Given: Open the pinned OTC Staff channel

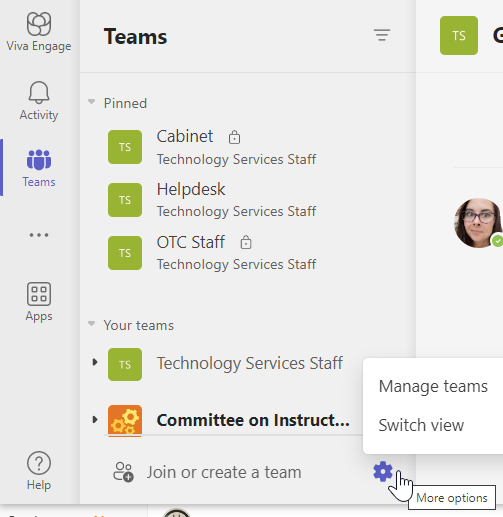Looking at the screenshot, I should [191, 242].
